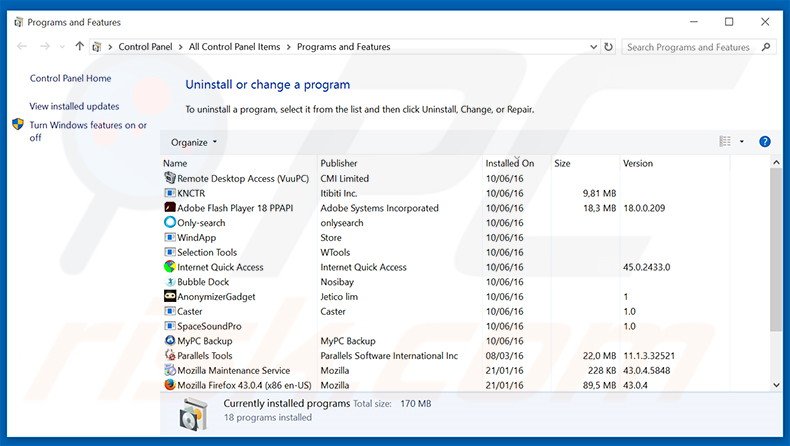
Task: Click the address bar location icon
Action: 97,47
